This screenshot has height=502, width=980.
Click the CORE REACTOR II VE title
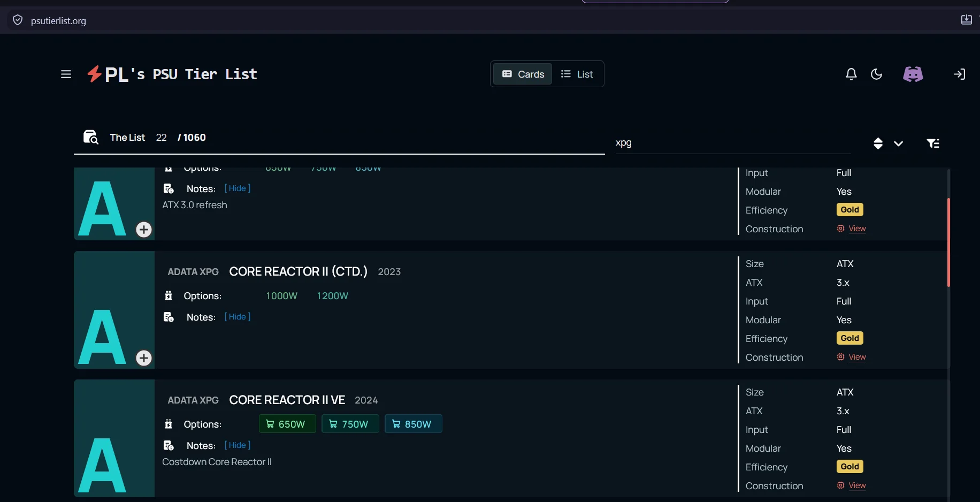click(x=287, y=400)
